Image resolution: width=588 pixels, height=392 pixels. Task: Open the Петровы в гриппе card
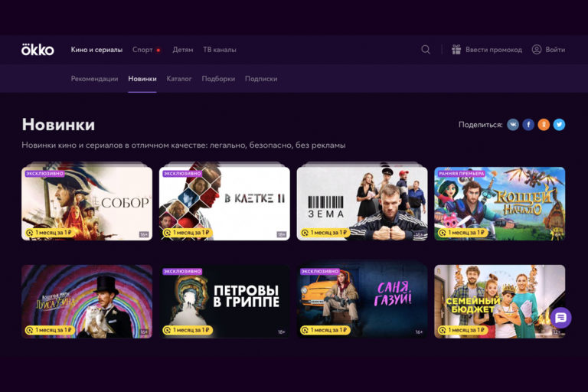[224, 302]
